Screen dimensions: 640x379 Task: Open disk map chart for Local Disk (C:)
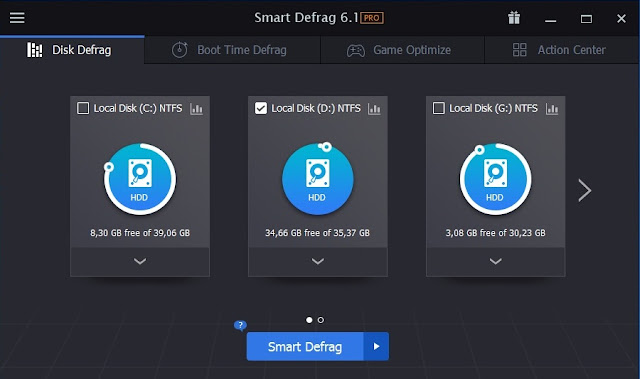coord(196,109)
